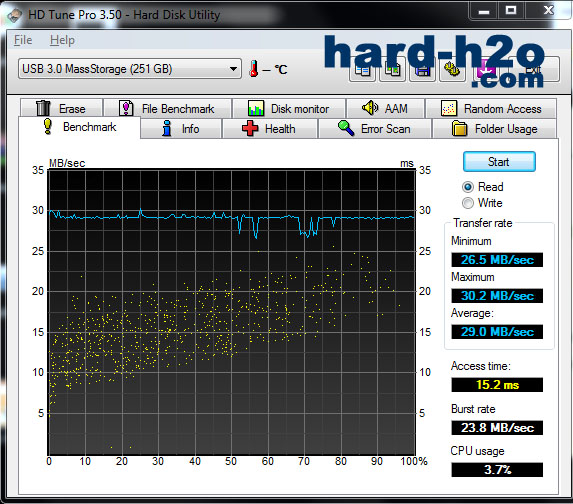The image size is (573, 504).
Task: Click the purple download arrow toolbar icon
Action: (x=486, y=69)
